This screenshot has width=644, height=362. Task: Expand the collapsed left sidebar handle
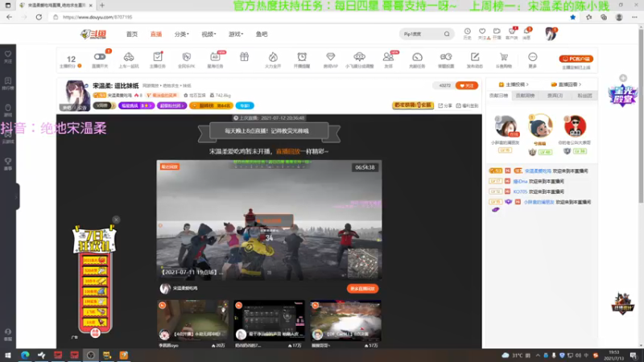coord(17,197)
